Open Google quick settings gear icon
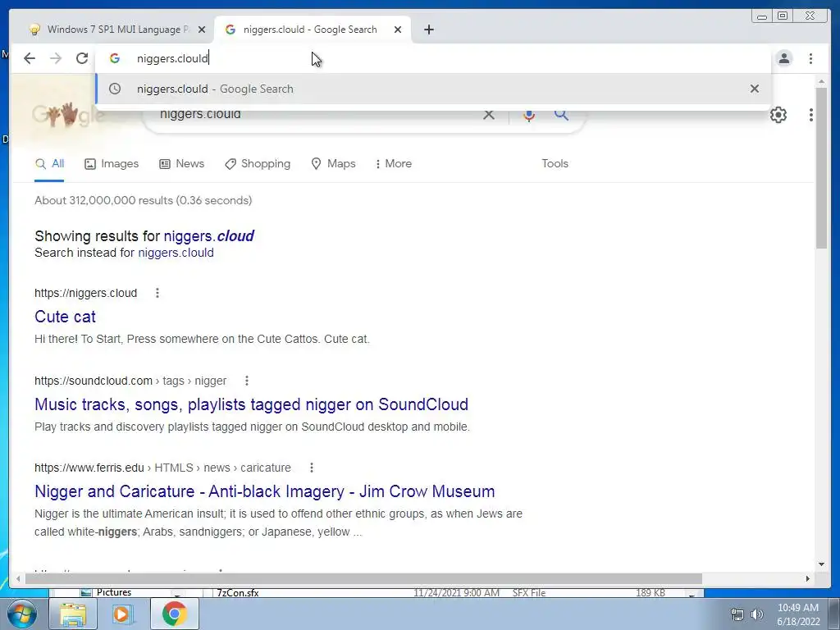 (x=778, y=115)
